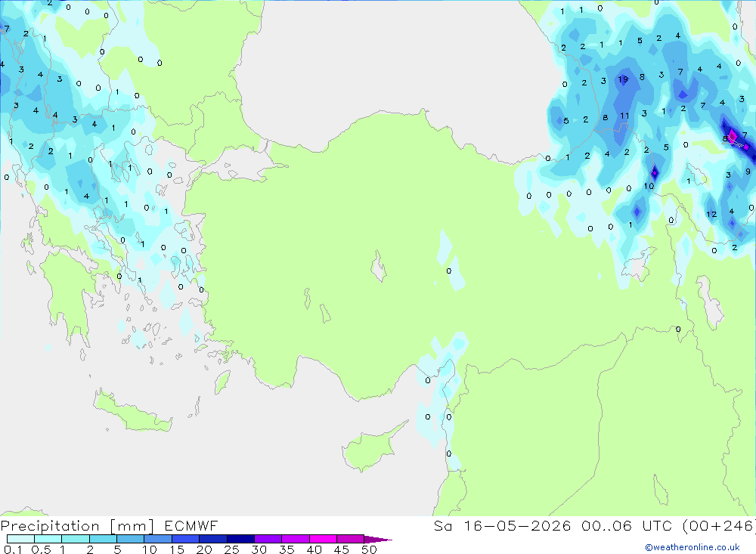This screenshot has height=554, width=756.
Task: Click the precipitation value '10' on the map
Action: [x=649, y=186]
